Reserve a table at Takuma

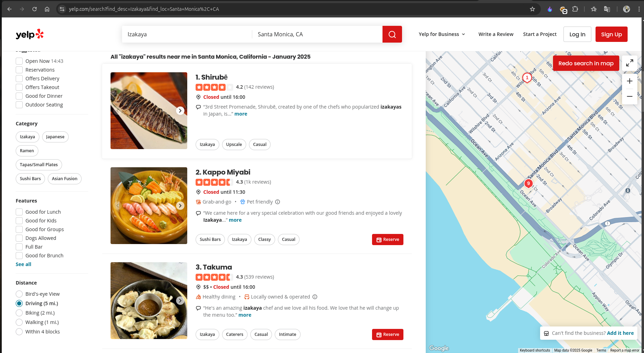[x=388, y=334]
